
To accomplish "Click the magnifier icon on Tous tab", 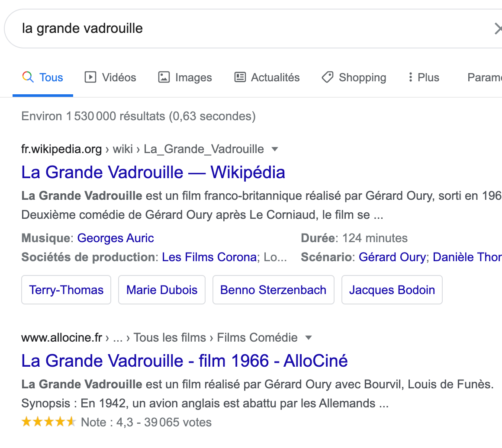I will tap(28, 77).
